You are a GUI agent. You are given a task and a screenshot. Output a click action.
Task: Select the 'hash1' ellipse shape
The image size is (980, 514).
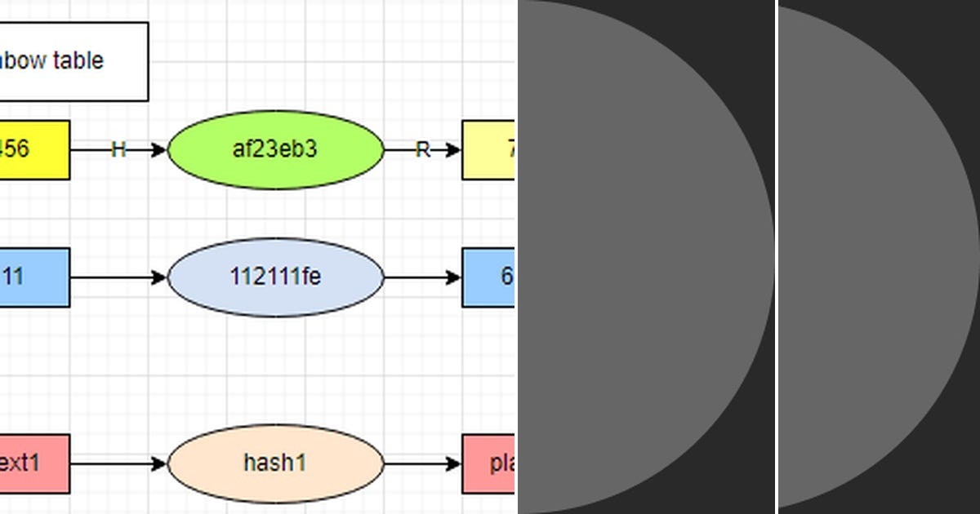point(274,463)
